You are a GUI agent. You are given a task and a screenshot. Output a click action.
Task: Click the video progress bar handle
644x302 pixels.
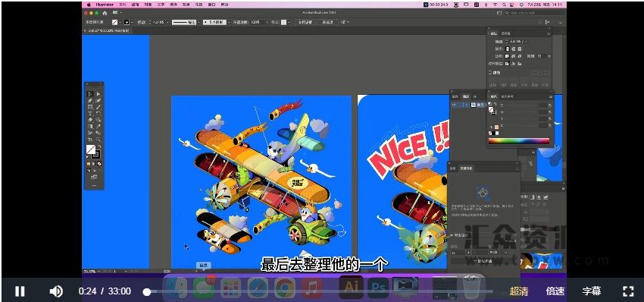(x=147, y=291)
